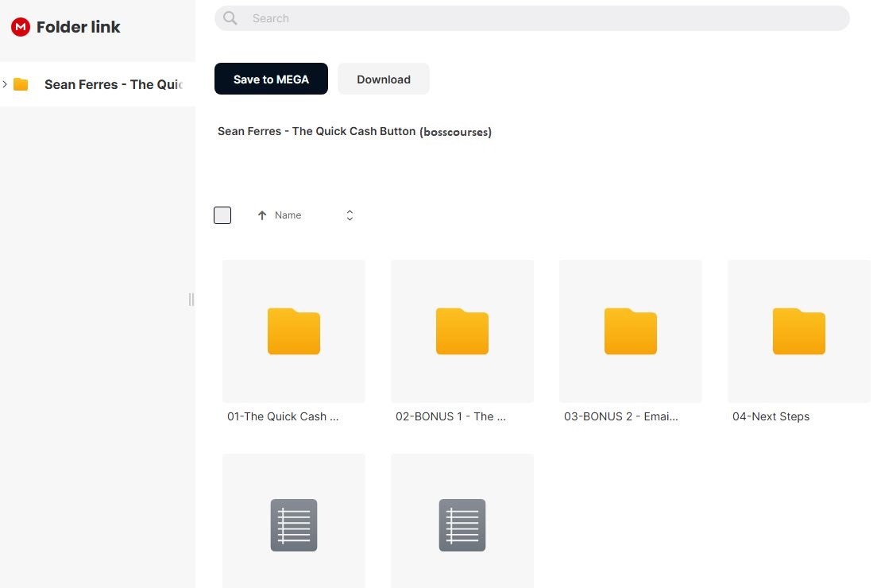Click the Name column header

(288, 215)
